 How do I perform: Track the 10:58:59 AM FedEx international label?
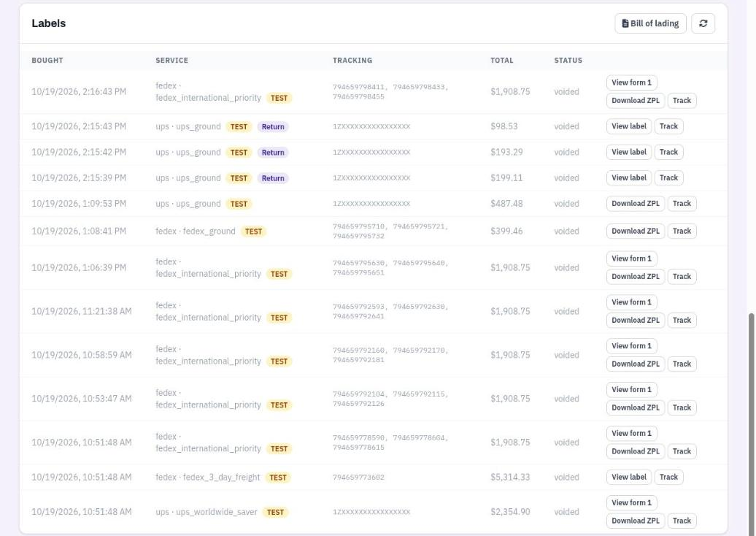coord(682,364)
